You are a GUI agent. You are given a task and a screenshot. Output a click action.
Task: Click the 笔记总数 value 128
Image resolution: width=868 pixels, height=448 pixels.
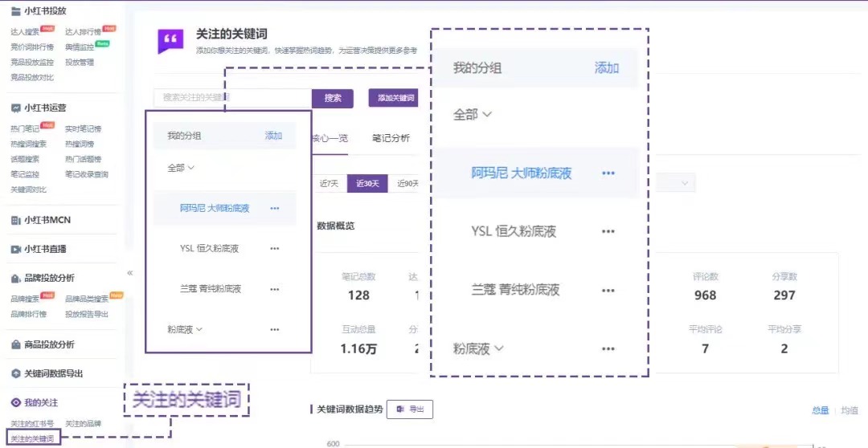click(358, 295)
